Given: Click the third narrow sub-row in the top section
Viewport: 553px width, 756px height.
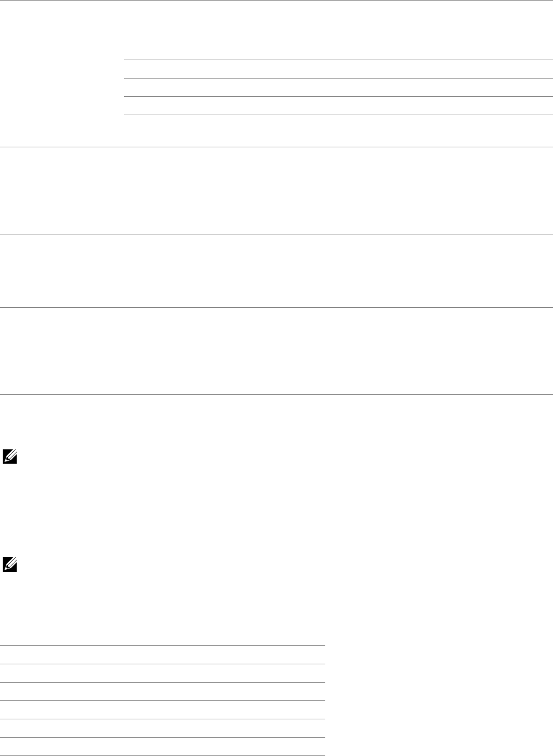Looking at the screenshot, I should (338, 106).
